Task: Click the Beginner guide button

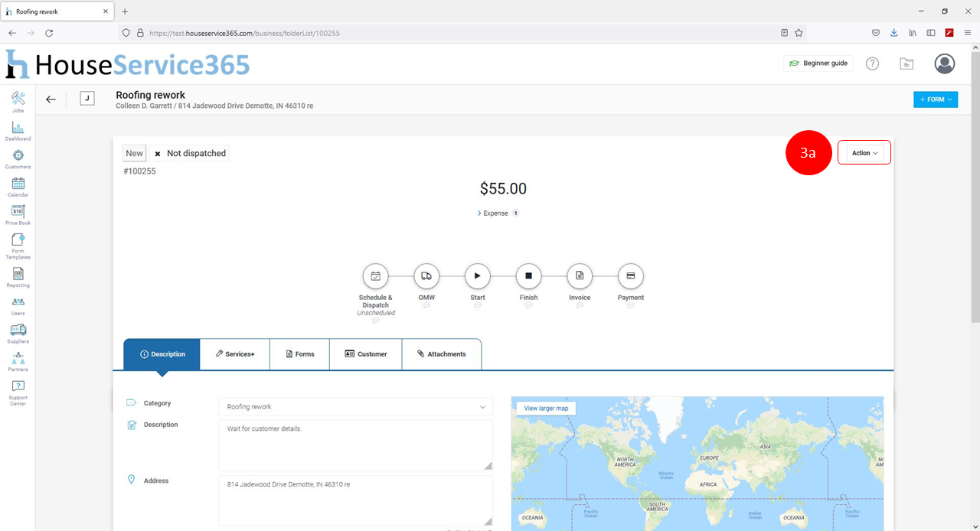Action: tap(818, 64)
